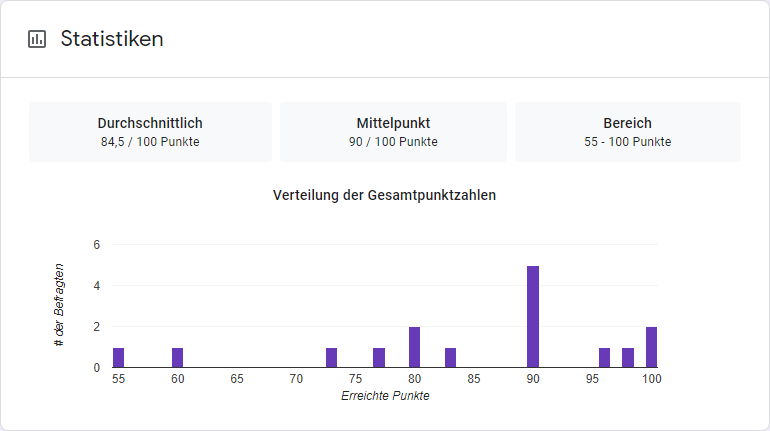Click the bar at 100 points
Image resolution: width=770 pixels, height=431 pixels.
click(651, 348)
